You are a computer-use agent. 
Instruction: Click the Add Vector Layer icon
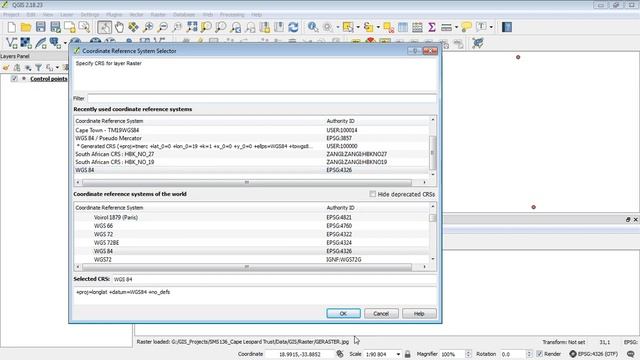pos(11,42)
